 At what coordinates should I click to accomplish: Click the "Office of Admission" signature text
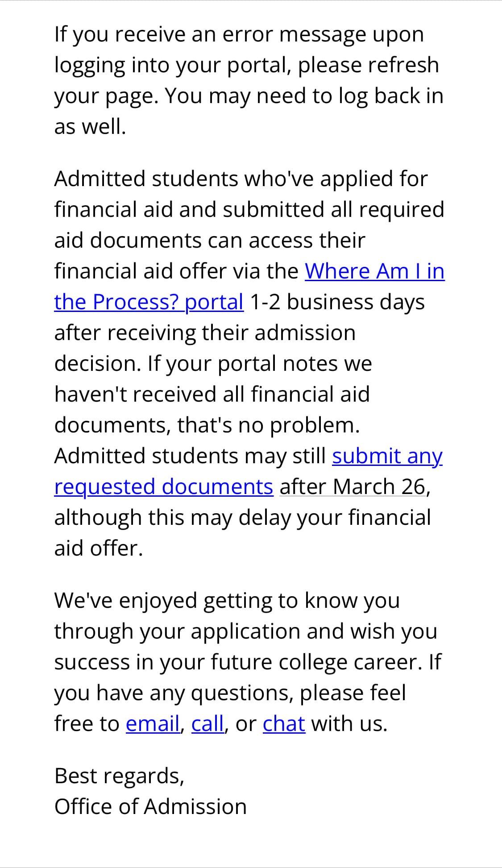pyautogui.click(x=150, y=806)
